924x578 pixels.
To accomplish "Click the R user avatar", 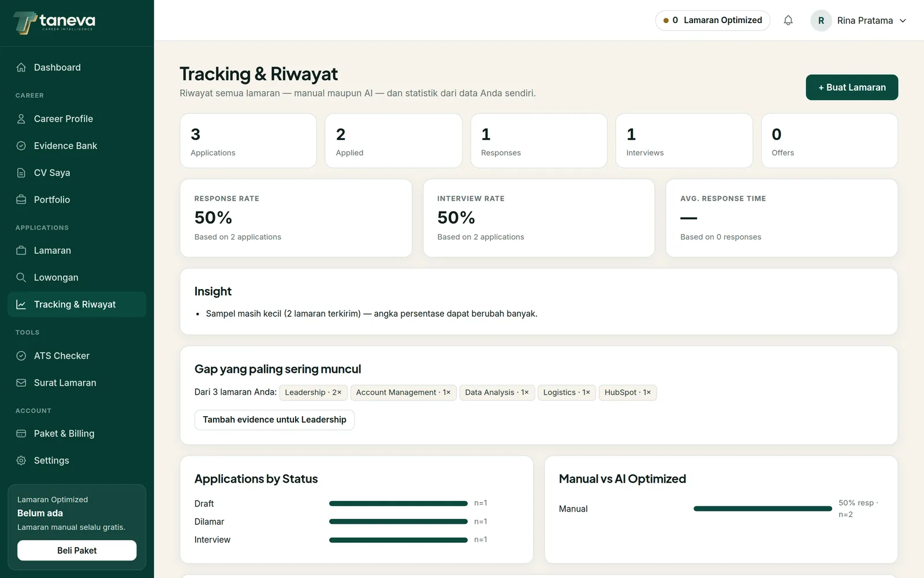I will click(x=821, y=20).
